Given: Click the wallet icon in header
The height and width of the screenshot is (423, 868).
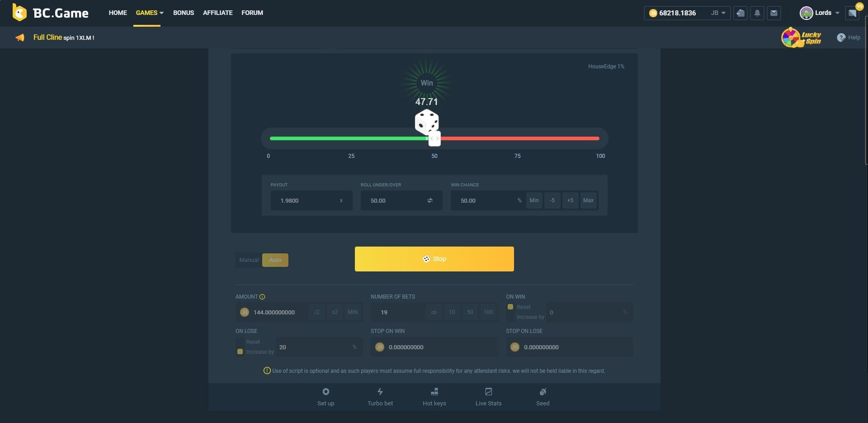Looking at the screenshot, I should pos(741,13).
